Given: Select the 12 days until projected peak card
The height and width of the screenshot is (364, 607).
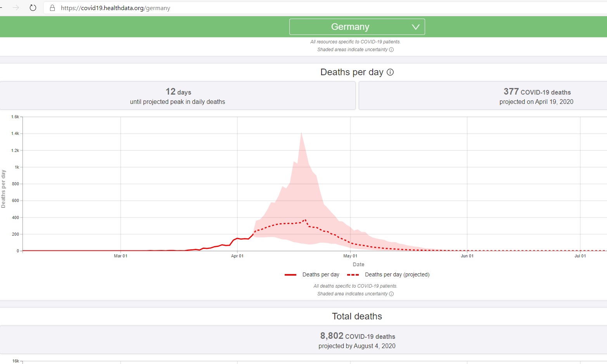Looking at the screenshot, I should coord(178,96).
